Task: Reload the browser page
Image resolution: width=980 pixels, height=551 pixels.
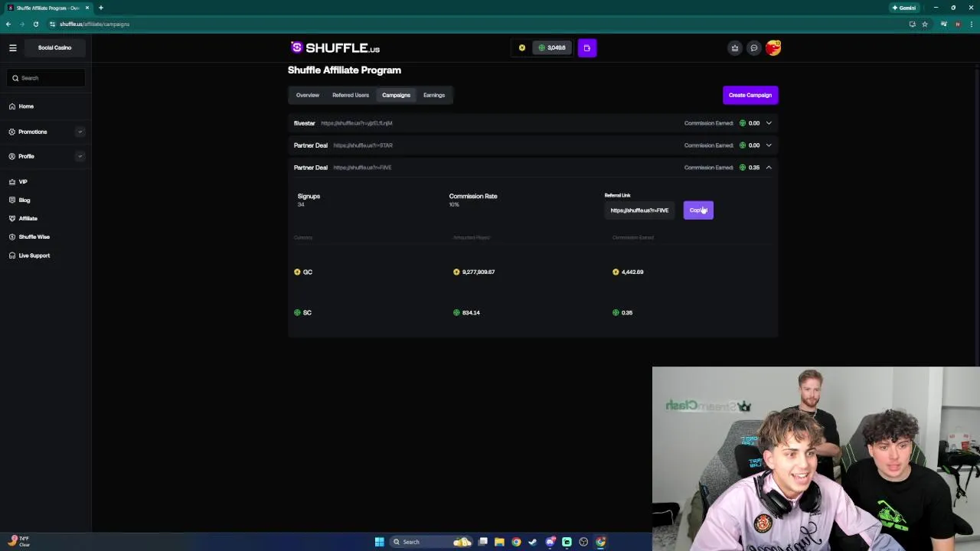Action: (36, 24)
